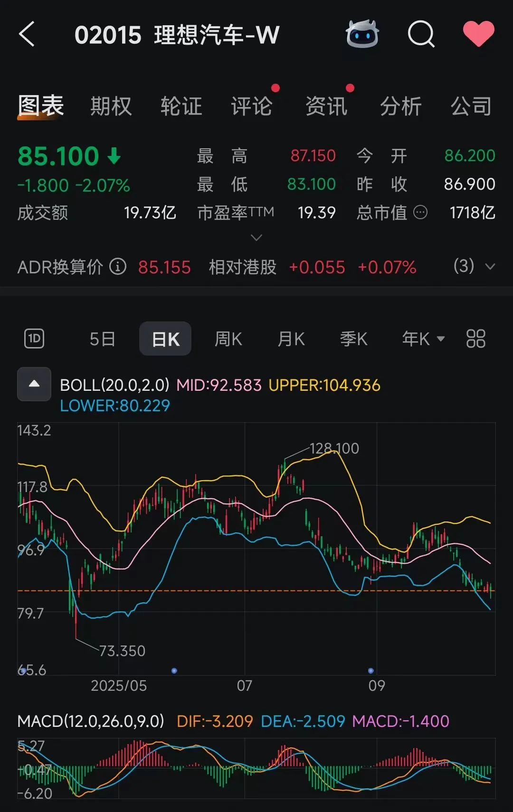Tap the ADR换算价 value 85.155
The image size is (513, 812).
point(164,267)
